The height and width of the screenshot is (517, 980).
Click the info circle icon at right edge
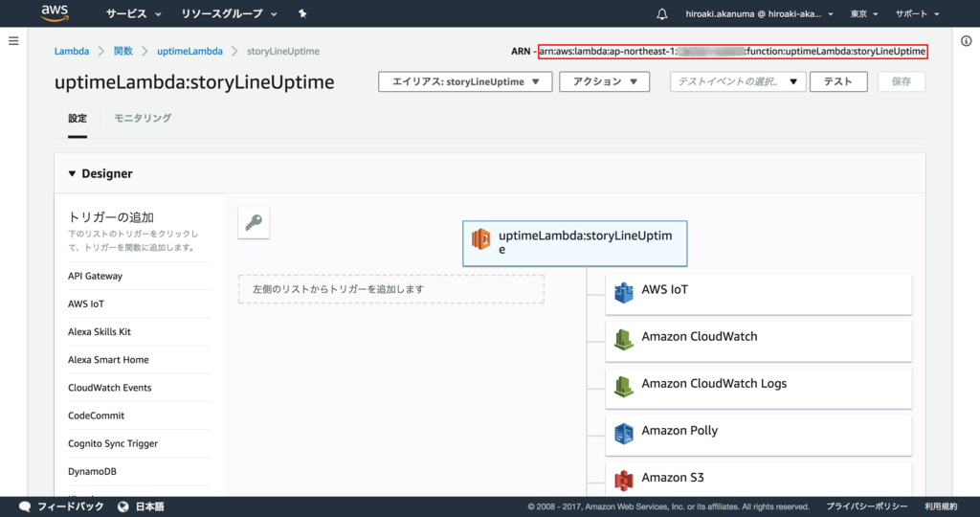pyautogui.click(x=967, y=41)
